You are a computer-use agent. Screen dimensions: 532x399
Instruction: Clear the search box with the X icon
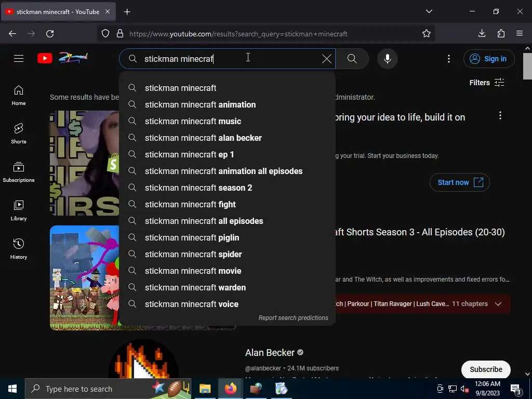tap(326, 59)
